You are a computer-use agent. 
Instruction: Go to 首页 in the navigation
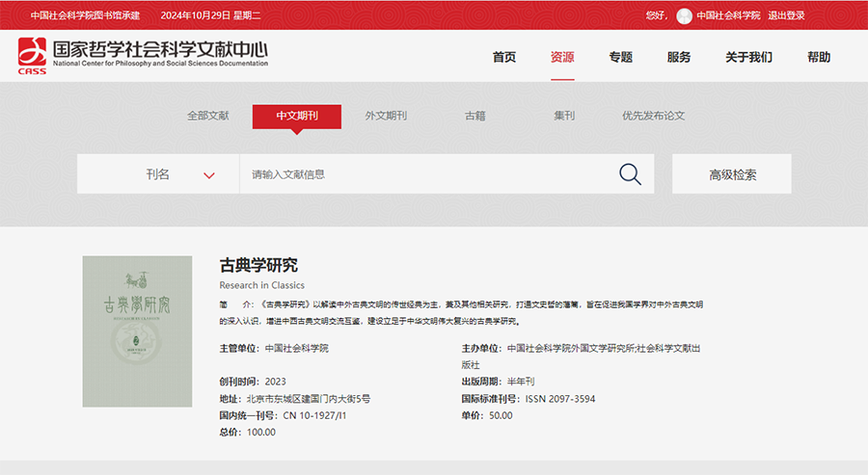[x=503, y=57]
